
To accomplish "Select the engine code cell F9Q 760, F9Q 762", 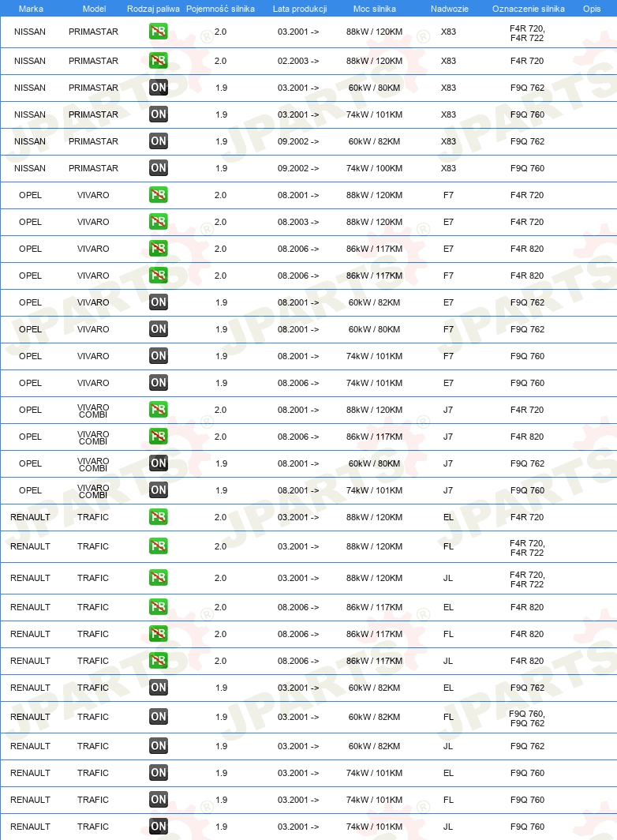I will (x=527, y=718).
